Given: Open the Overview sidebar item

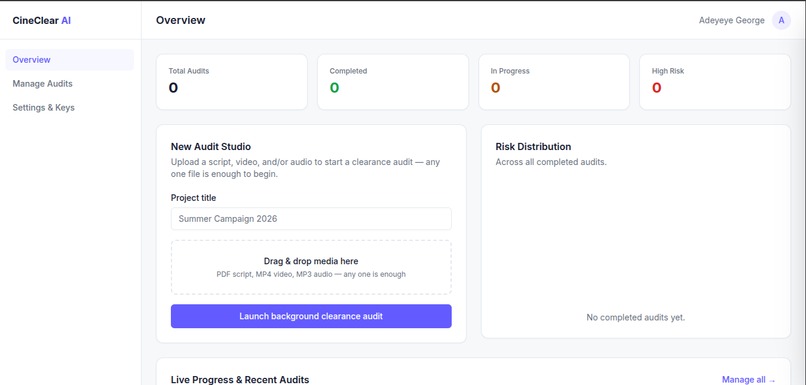Looking at the screenshot, I should tap(69, 60).
